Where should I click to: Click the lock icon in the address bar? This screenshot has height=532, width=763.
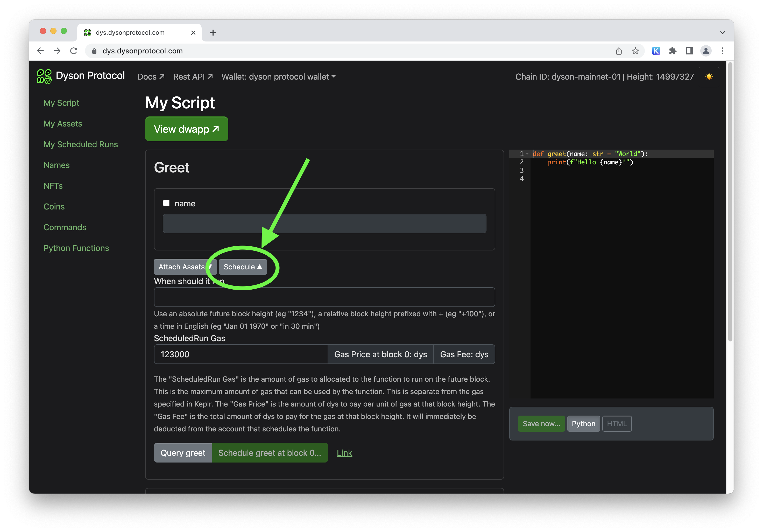(x=94, y=51)
